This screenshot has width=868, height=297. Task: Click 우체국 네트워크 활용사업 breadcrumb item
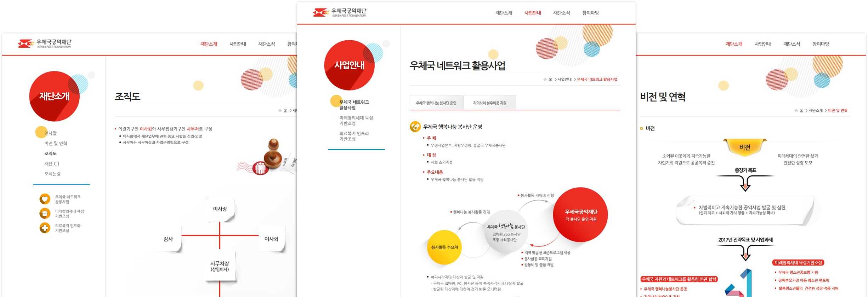pos(597,80)
